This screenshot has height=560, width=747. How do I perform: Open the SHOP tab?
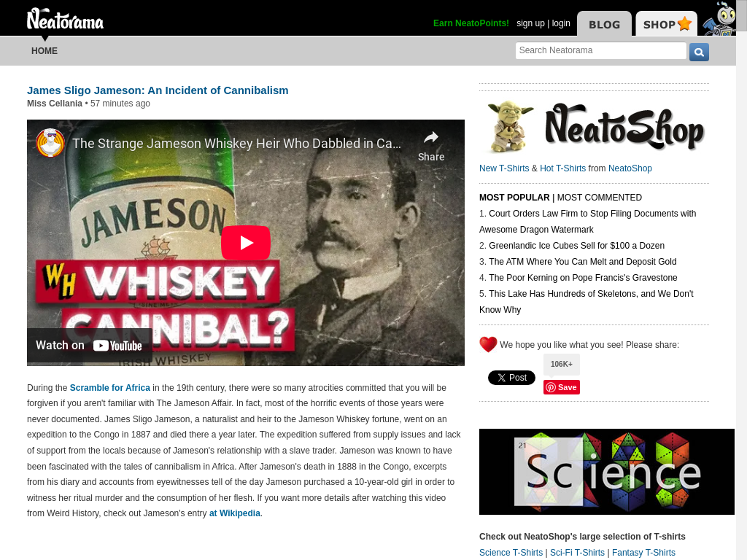(666, 24)
